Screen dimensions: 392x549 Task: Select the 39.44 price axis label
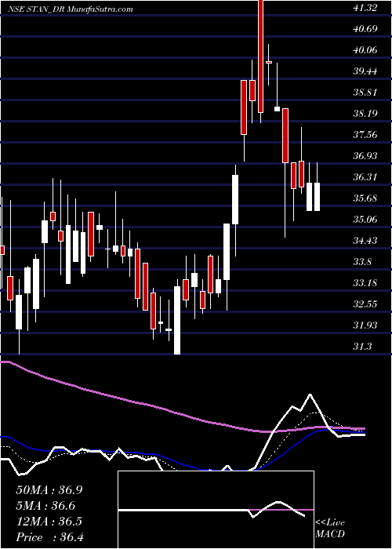365,71
